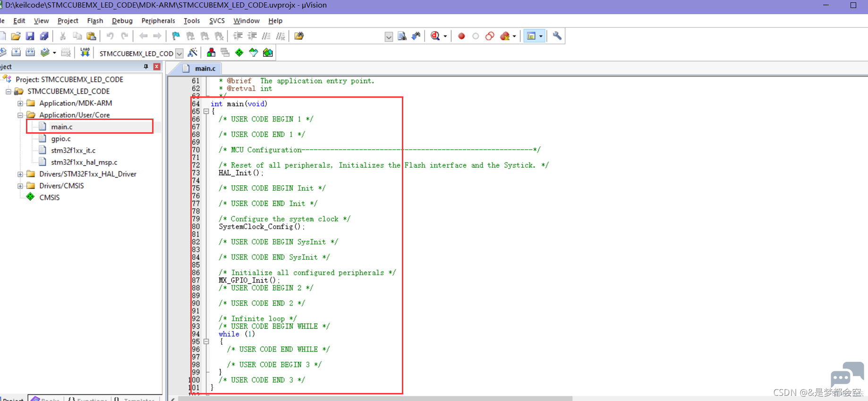Toggle insert breakpoint red circle

tap(461, 36)
